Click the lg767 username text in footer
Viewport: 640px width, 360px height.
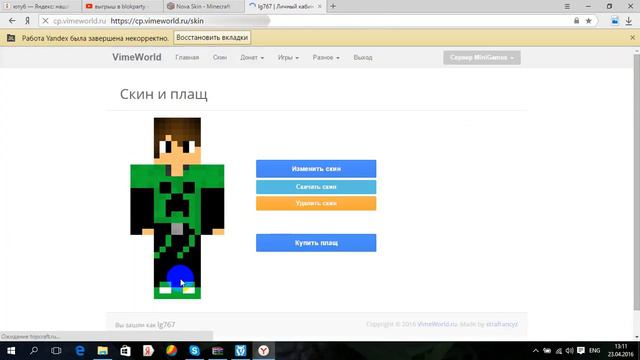click(x=166, y=324)
